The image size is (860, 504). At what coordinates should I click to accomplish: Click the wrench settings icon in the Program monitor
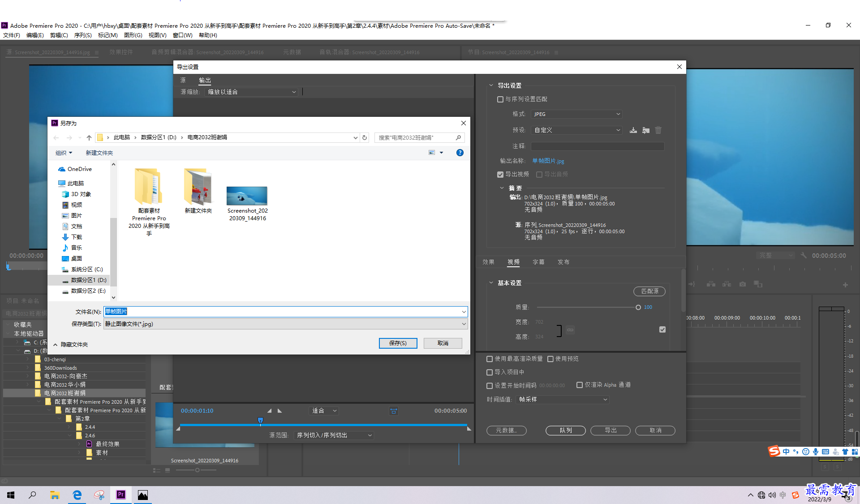[804, 256]
